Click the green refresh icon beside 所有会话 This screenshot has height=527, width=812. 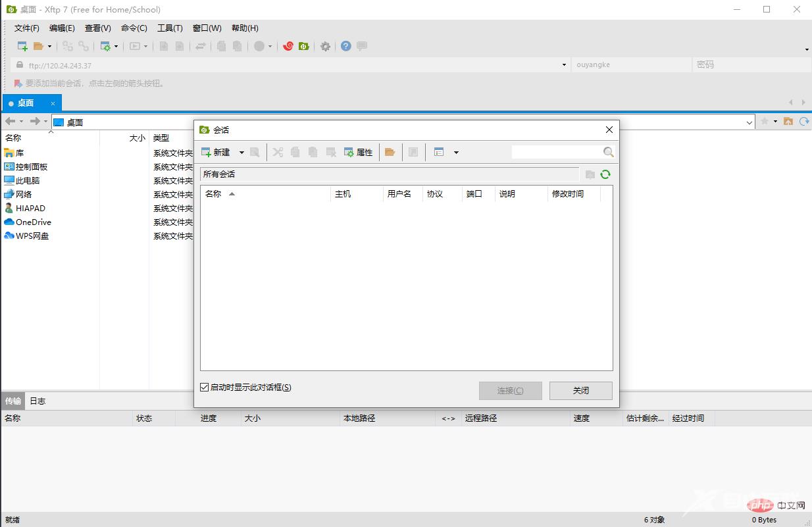(x=605, y=174)
